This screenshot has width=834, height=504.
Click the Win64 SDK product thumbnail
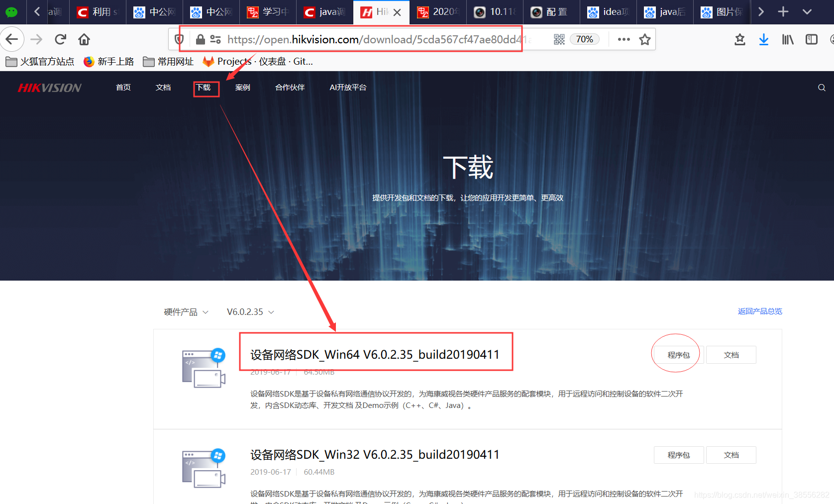pyautogui.click(x=204, y=368)
